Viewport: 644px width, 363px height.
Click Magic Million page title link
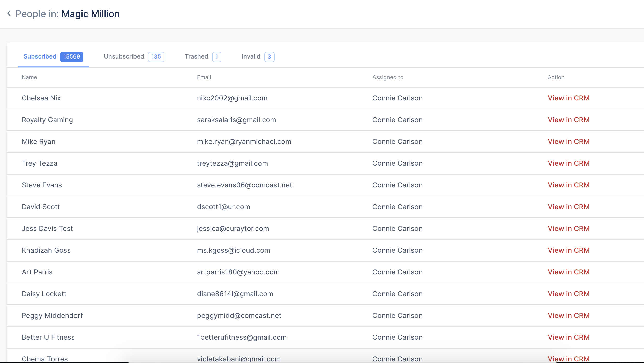tap(90, 13)
